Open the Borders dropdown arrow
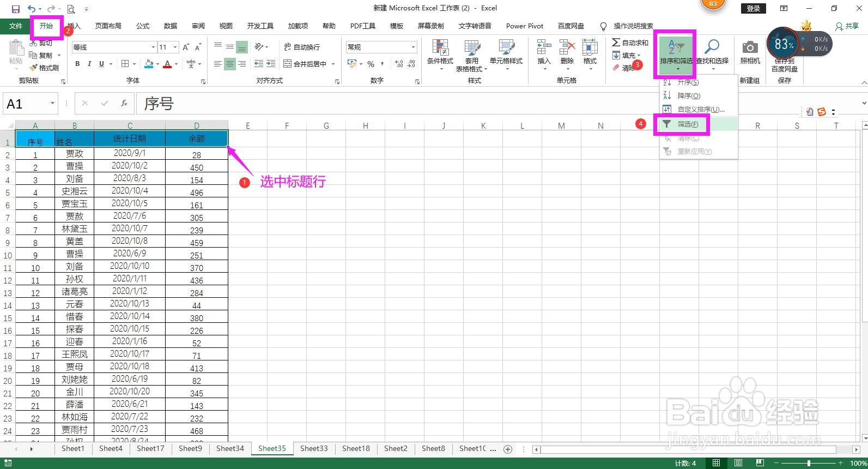This screenshot has height=469, width=868. (x=134, y=64)
